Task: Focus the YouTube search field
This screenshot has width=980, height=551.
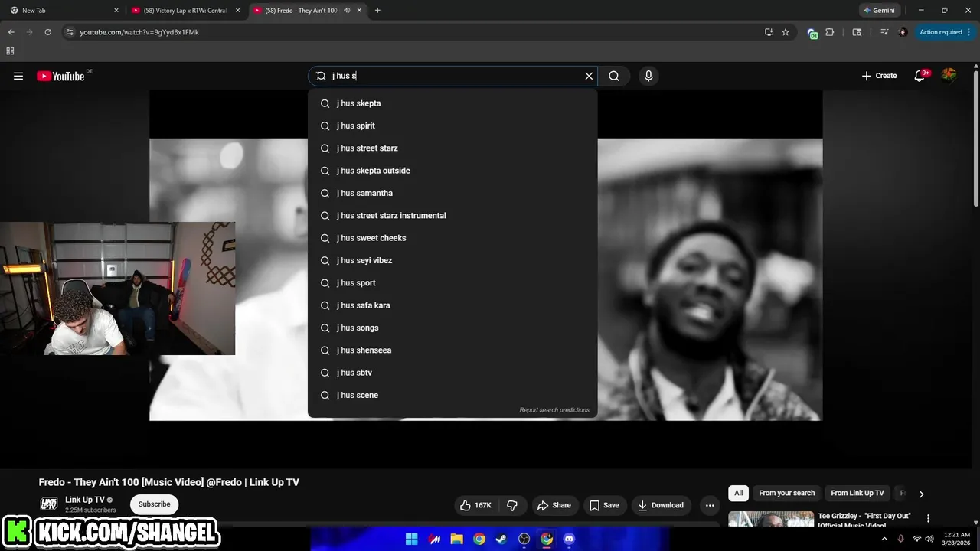Action: click(x=452, y=76)
